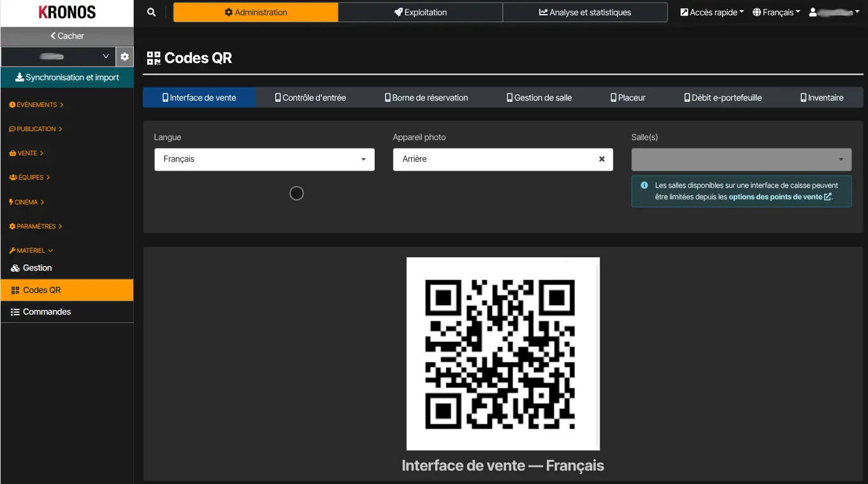Select the Gestion de salle tab

[539, 97]
